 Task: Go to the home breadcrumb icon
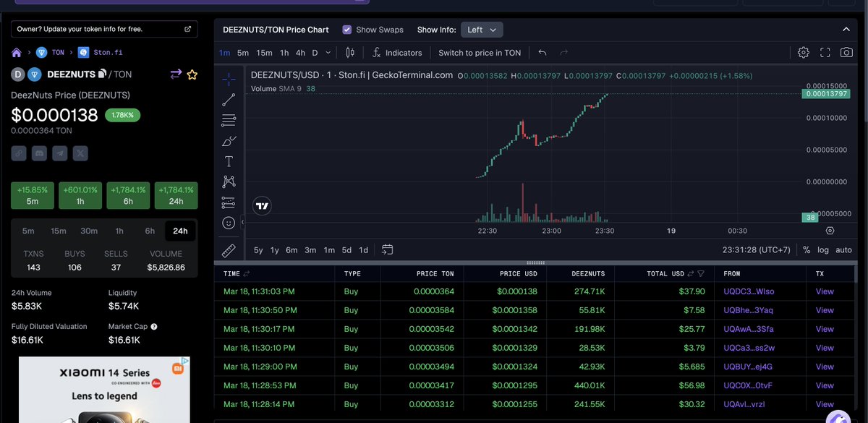click(17, 53)
